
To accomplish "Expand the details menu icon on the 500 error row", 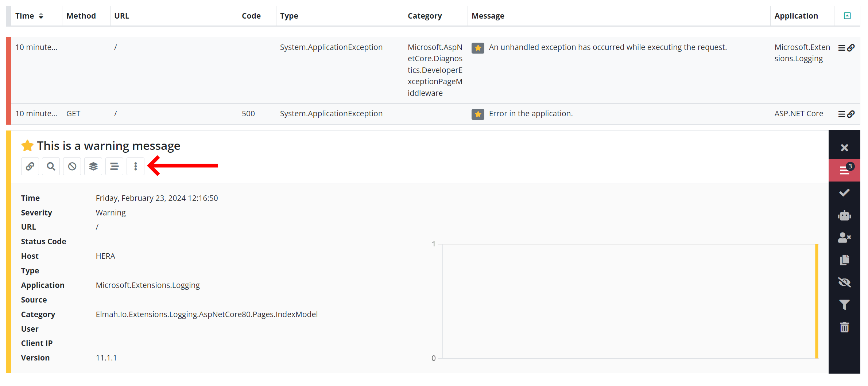I will pyautogui.click(x=841, y=114).
